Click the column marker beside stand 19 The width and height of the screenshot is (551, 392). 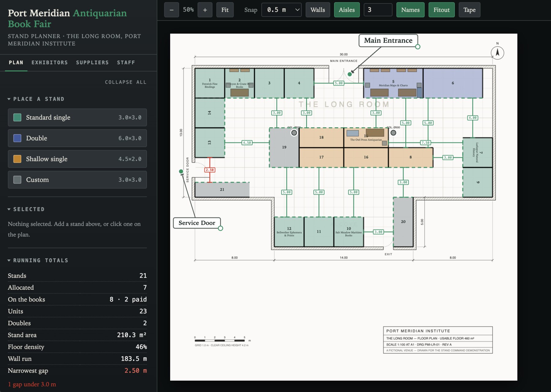pos(294,133)
